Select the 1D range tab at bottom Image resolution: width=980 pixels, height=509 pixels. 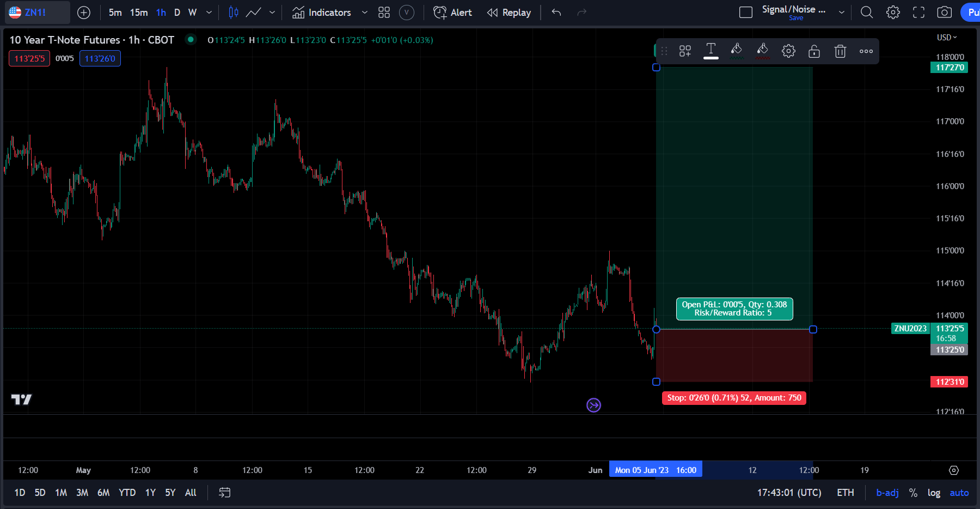point(20,492)
